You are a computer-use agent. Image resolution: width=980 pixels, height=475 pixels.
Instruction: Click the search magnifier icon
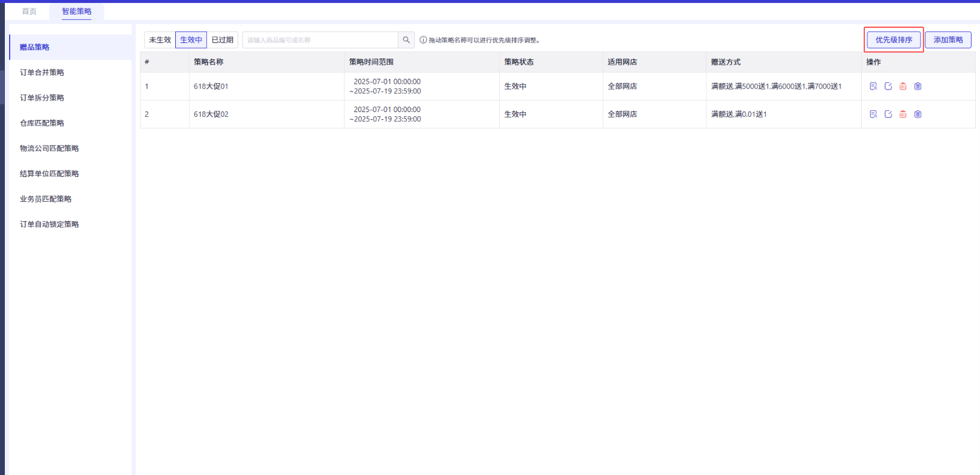(406, 40)
